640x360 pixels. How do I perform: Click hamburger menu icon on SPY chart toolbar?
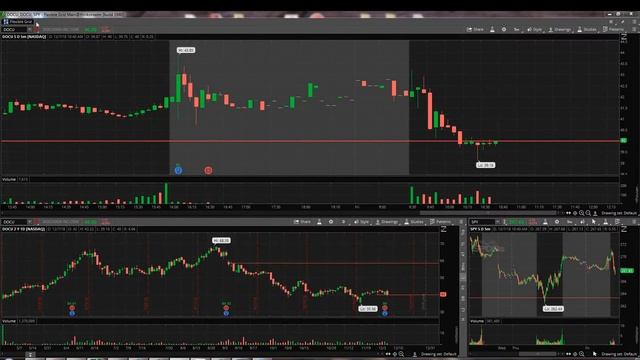[634, 222]
